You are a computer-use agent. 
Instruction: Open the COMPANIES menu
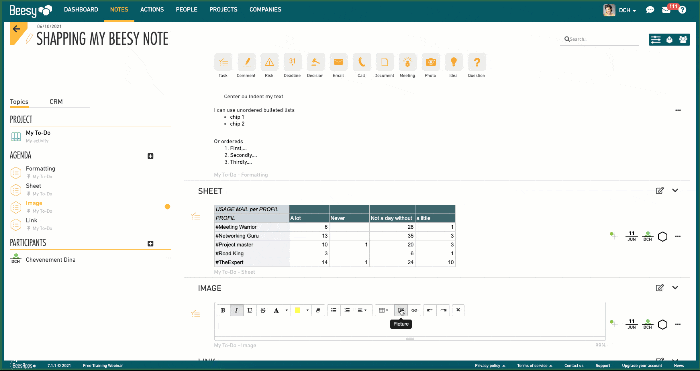(x=265, y=9)
